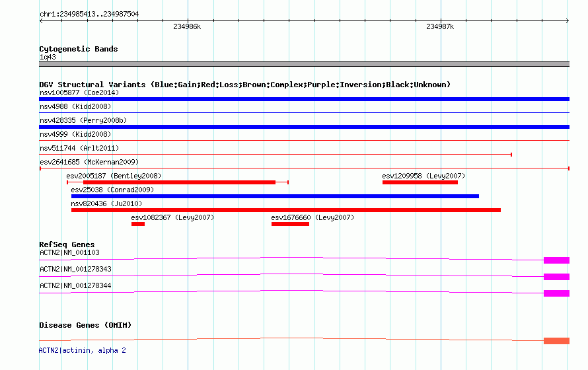Click the 234987k ruler position label
Viewport: 588px width, 370px height.
(x=440, y=26)
